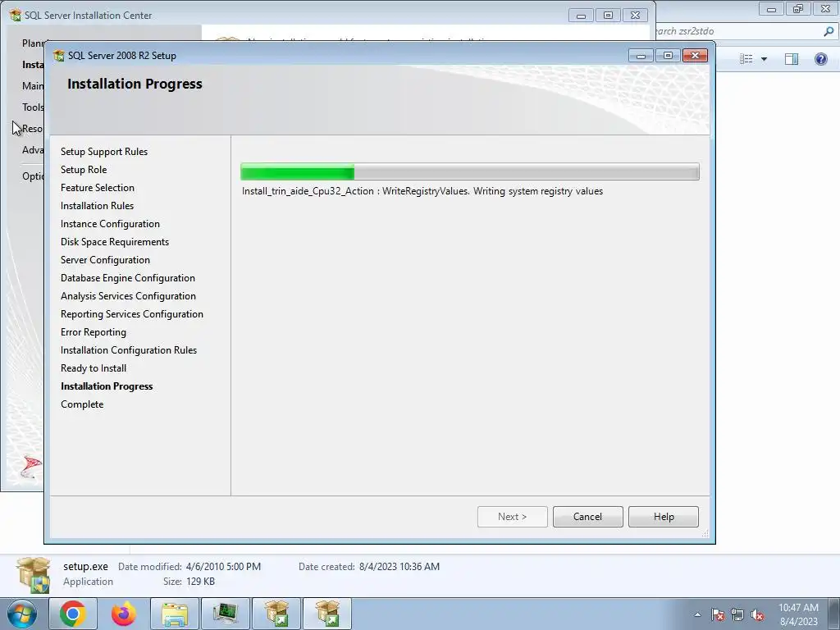
Task: Click the green installation progress bar
Action: pyautogui.click(x=470, y=172)
